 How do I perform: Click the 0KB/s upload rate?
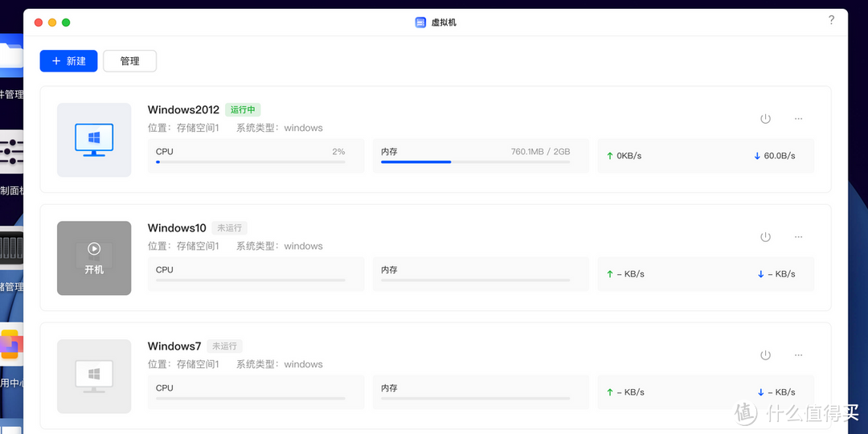point(628,156)
